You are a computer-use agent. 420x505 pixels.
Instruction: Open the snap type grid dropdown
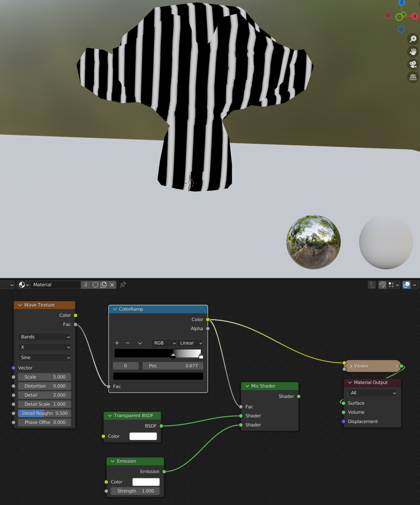click(x=393, y=285)
